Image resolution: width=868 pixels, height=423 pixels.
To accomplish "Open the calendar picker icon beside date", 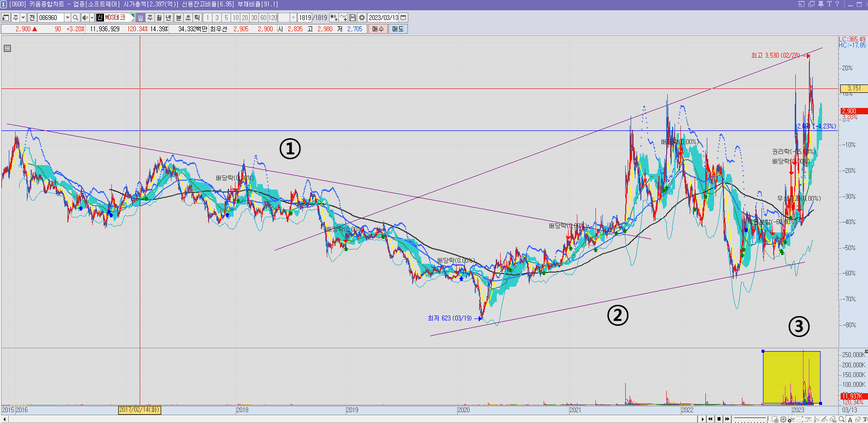I will tap(403, 18).
